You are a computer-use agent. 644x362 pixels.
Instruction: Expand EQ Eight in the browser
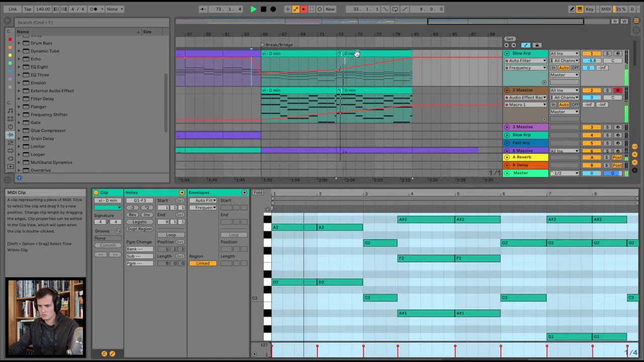19,67
